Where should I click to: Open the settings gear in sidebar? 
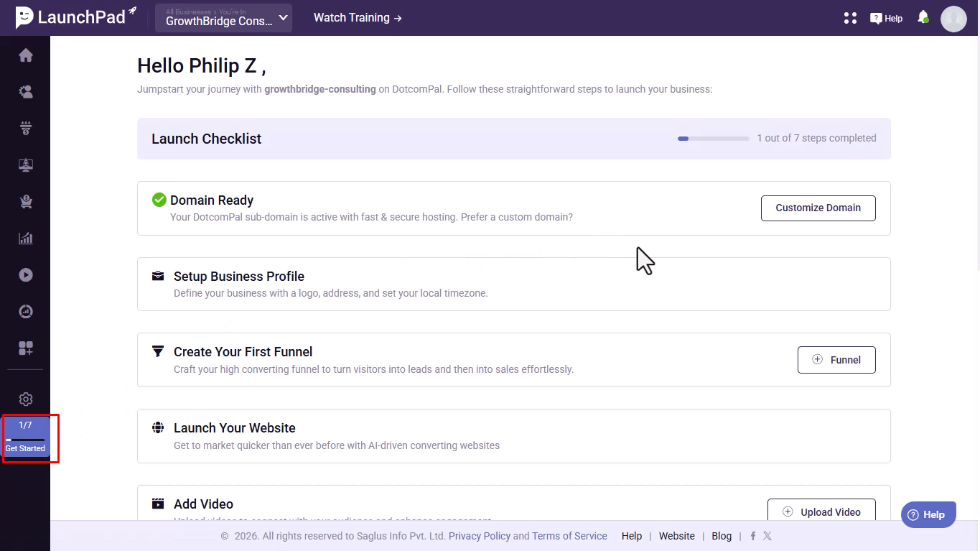click(26, 399)
